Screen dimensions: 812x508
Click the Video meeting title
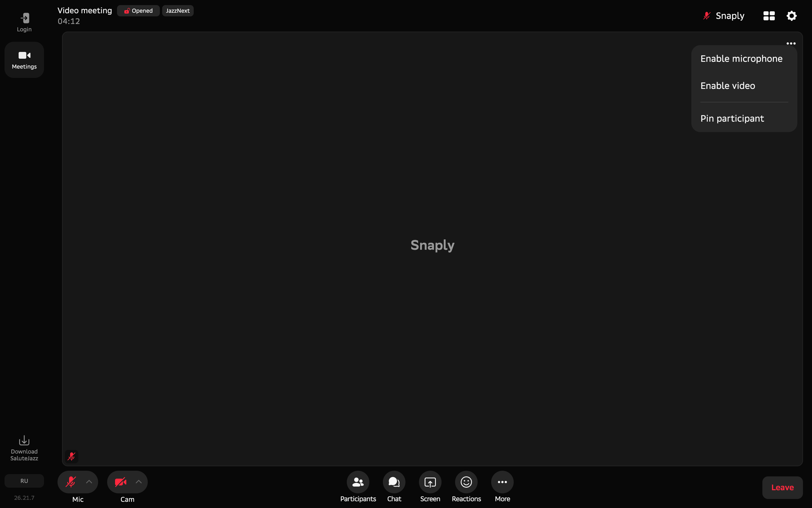coord(85,10)
